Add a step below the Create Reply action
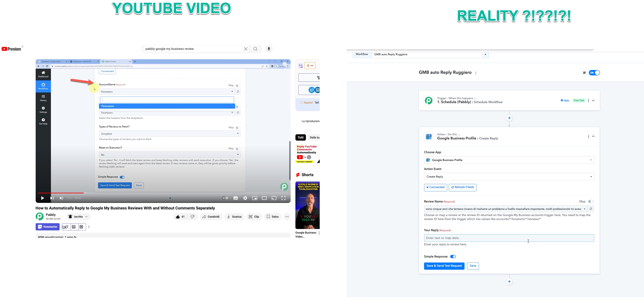 coord(509,282)
